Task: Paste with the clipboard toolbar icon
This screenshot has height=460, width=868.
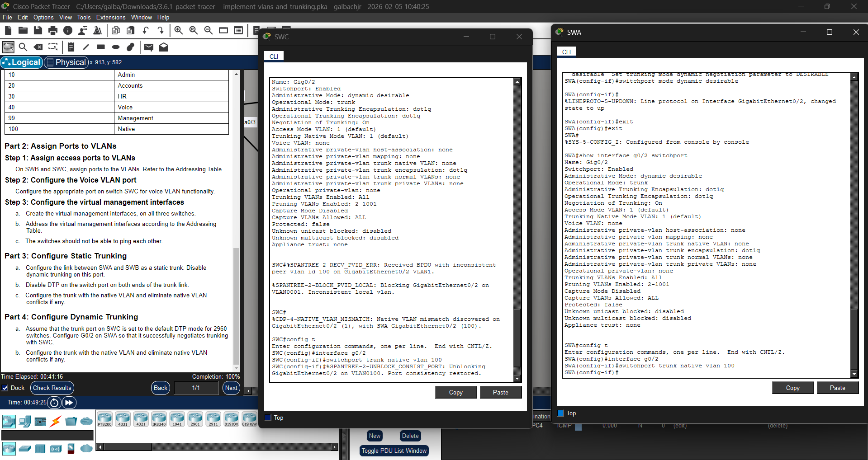Action: point(131,30)
